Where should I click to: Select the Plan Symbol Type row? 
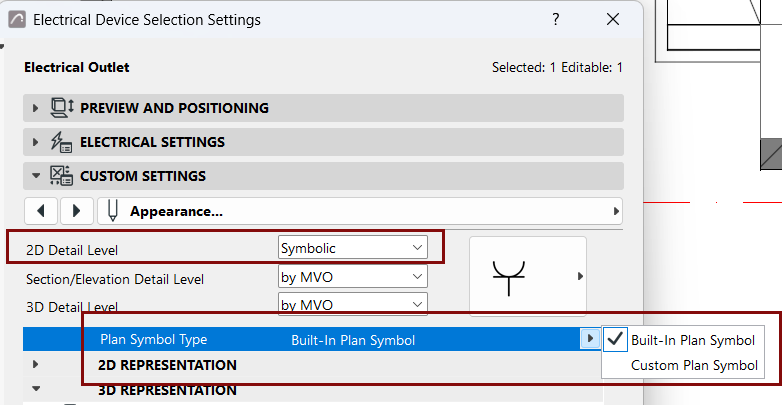coord(312,339)
